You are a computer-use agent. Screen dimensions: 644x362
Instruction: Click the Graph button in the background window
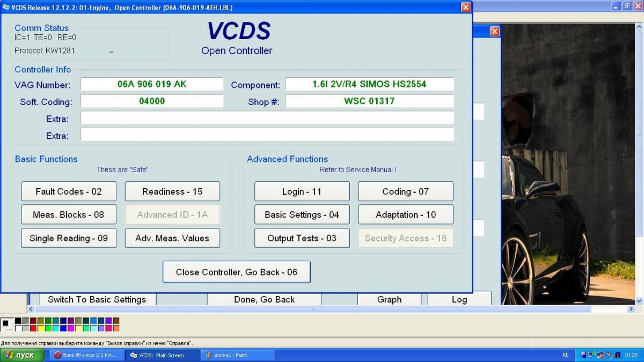389,299
